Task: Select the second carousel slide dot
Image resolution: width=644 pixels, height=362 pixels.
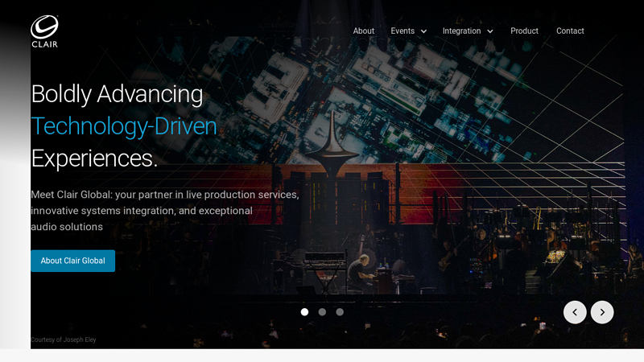Action: tap(322, 312)
